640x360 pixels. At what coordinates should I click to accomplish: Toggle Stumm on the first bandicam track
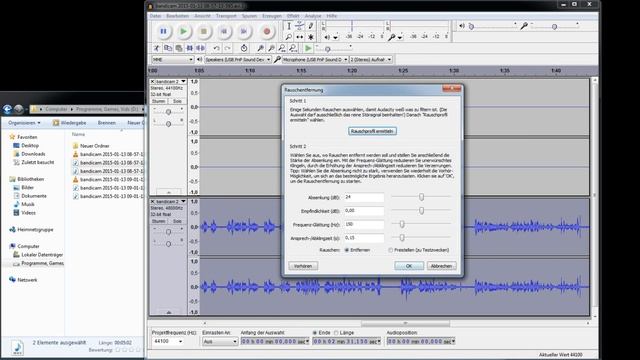tap(158, 101)
